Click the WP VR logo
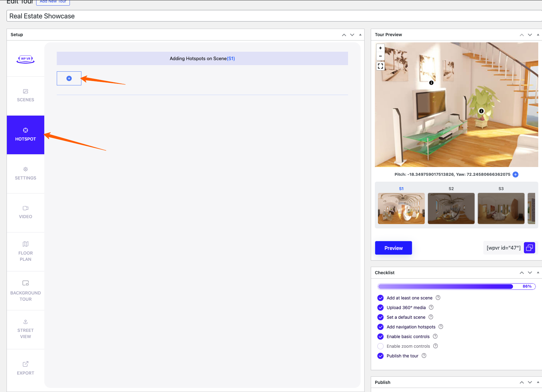The height and width of the screenshot is (392, 542). tap(26, 59)
